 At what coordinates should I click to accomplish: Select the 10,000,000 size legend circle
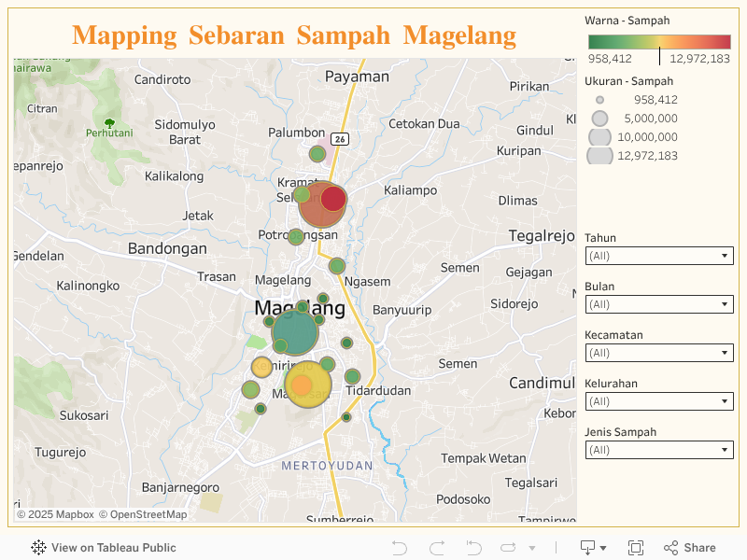tap(599, 137)
